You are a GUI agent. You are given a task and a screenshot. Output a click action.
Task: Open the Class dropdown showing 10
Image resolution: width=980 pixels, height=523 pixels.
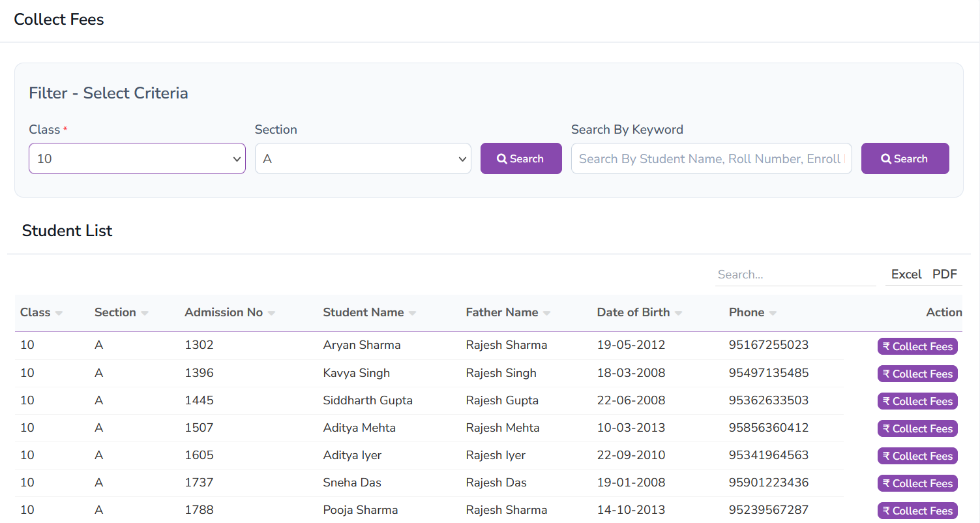tap(137, 158)
